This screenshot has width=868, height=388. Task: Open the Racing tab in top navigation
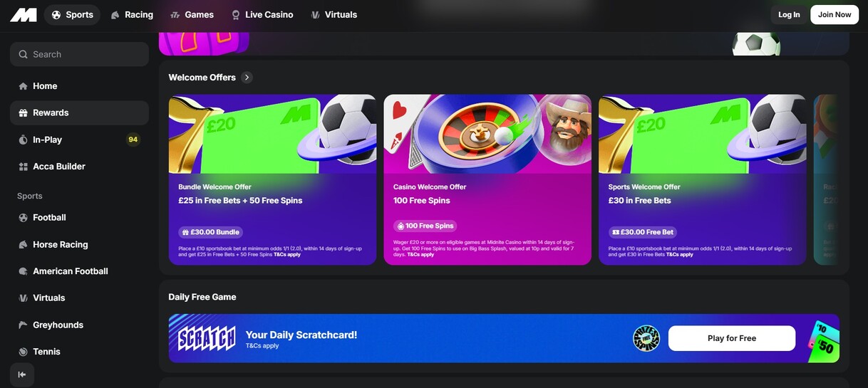click(x=132, y=15)
